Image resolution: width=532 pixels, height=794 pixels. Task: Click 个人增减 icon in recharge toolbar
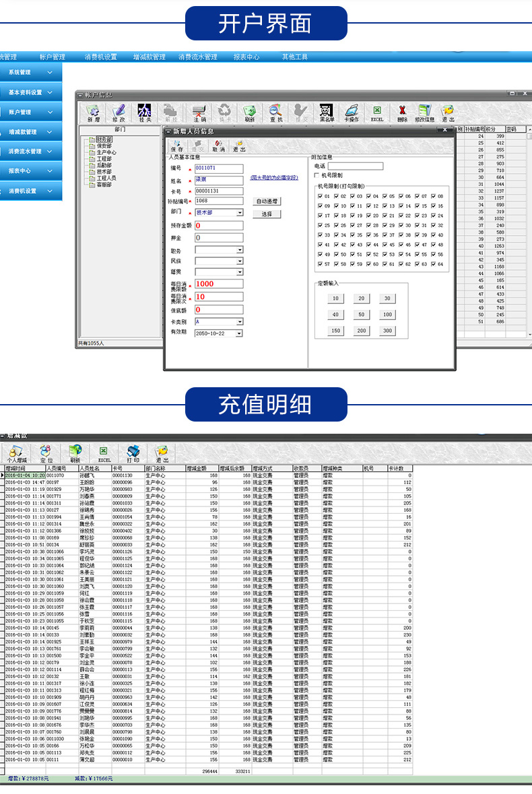point(17,453)
